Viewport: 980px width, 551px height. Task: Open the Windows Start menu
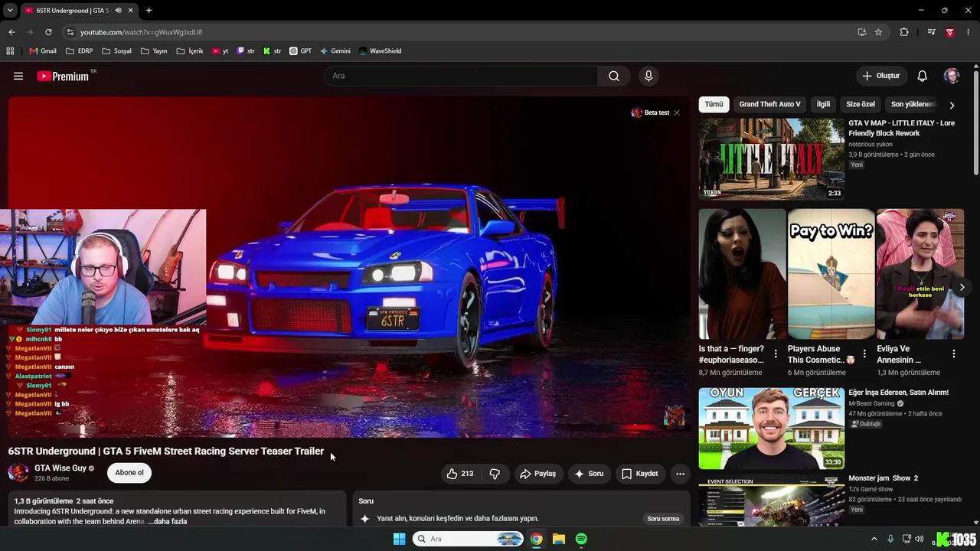[399, 539]
